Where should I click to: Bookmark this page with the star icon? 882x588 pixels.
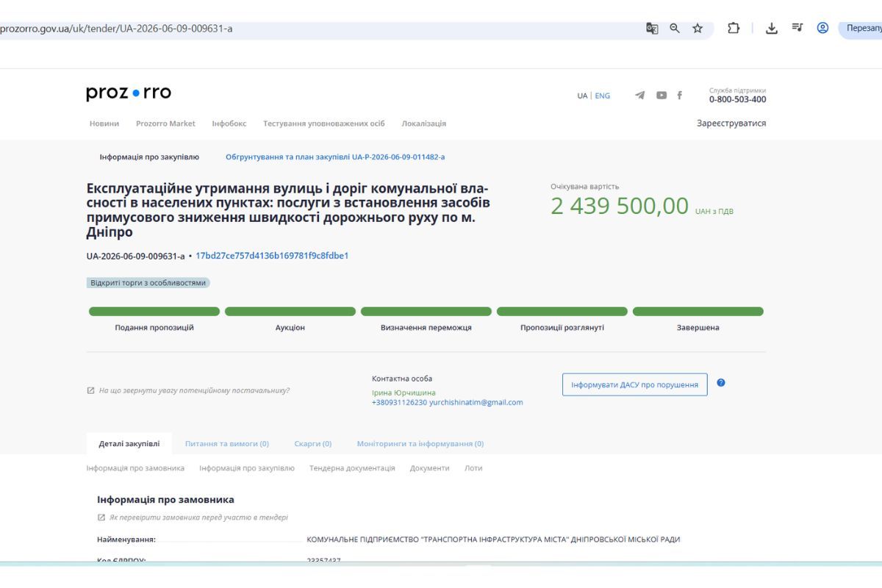coord(698,29)
